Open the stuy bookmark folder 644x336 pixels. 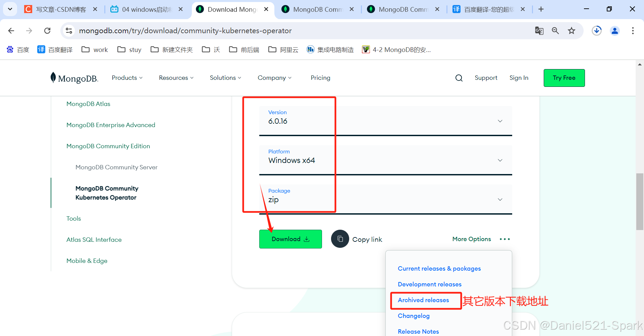pos(129,50)
